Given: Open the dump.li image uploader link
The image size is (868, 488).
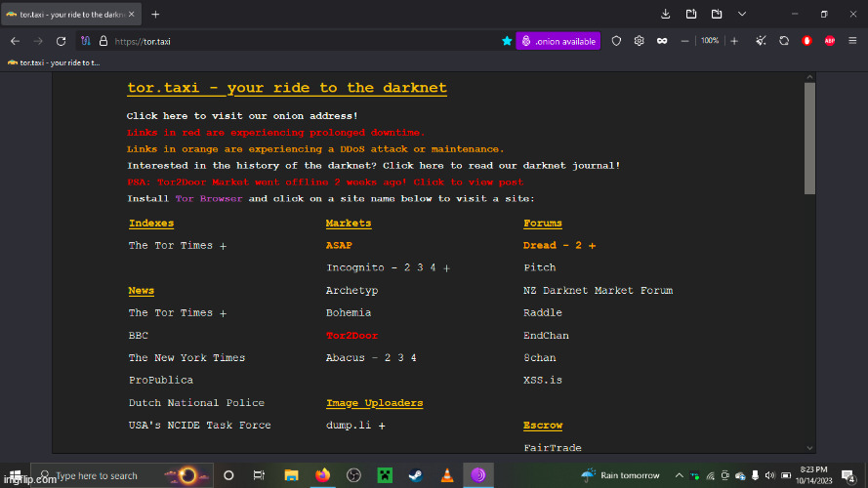Looking at the screenshot, I should point(349,426).
